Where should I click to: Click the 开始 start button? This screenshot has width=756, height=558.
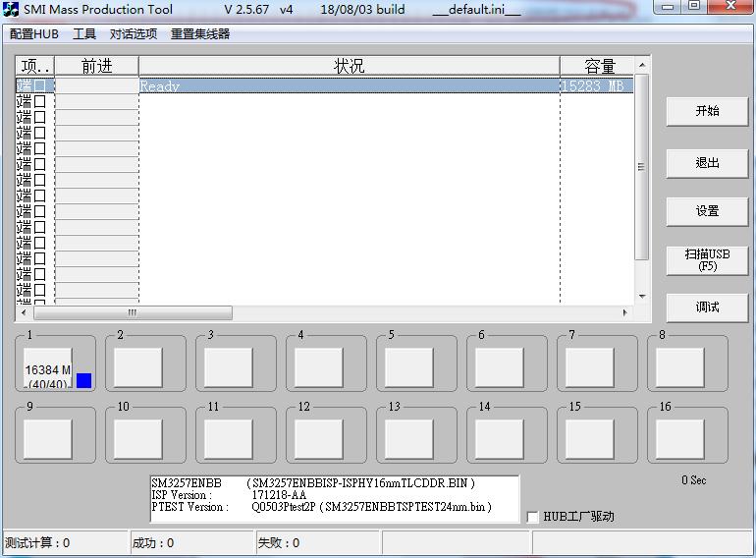coord(707,111)
